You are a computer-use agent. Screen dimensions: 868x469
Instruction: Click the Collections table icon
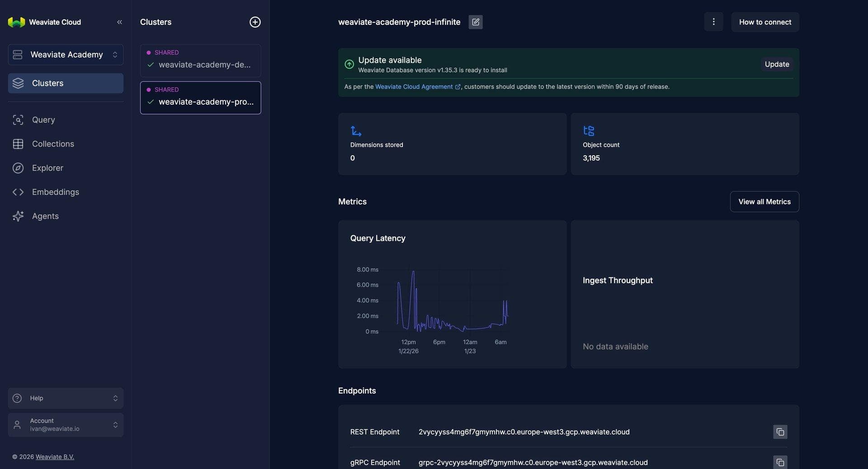(x=18, y=144)
